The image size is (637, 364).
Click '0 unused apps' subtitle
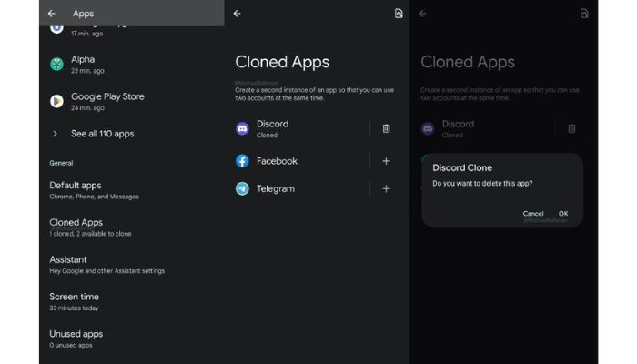71,345
